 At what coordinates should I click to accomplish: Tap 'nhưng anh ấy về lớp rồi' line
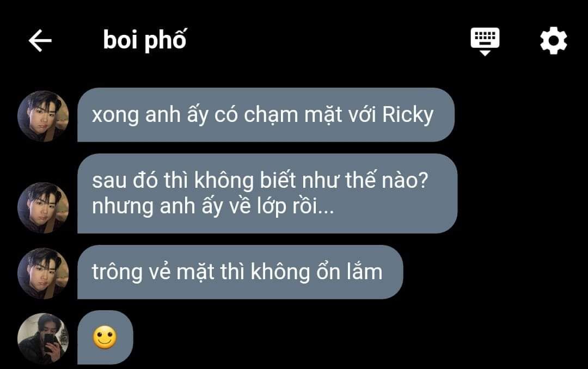click(x=213, y=206)
